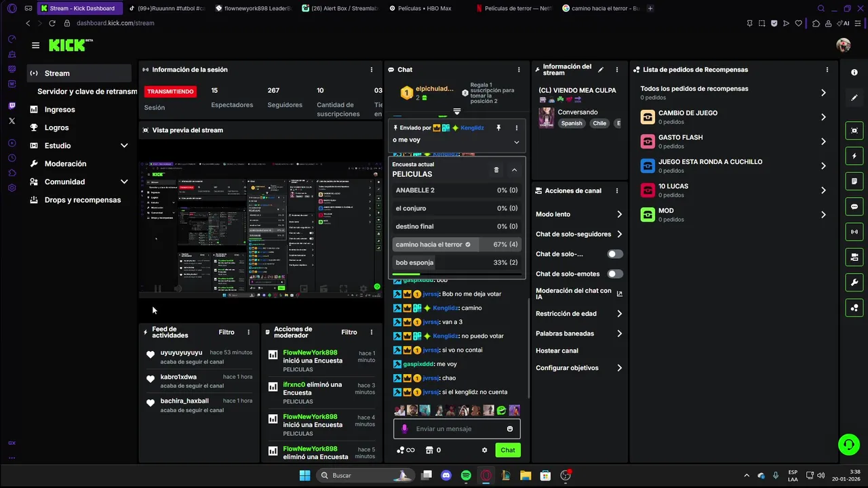This screenshot has height=488, width=868.
Task: Open X (Twitter) from Opera sidebar
Action: 12,121
